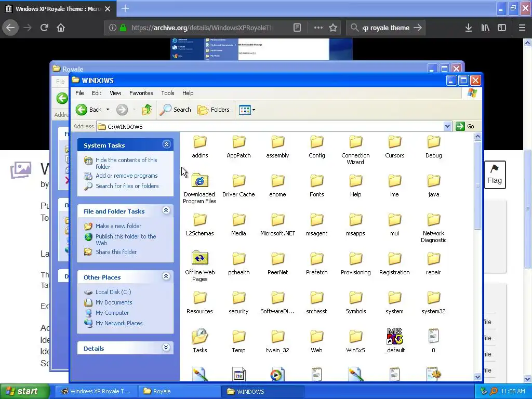Open the View menu
Image resolution: width=532 pixels, height=399 pixels.
pos(115,93)
